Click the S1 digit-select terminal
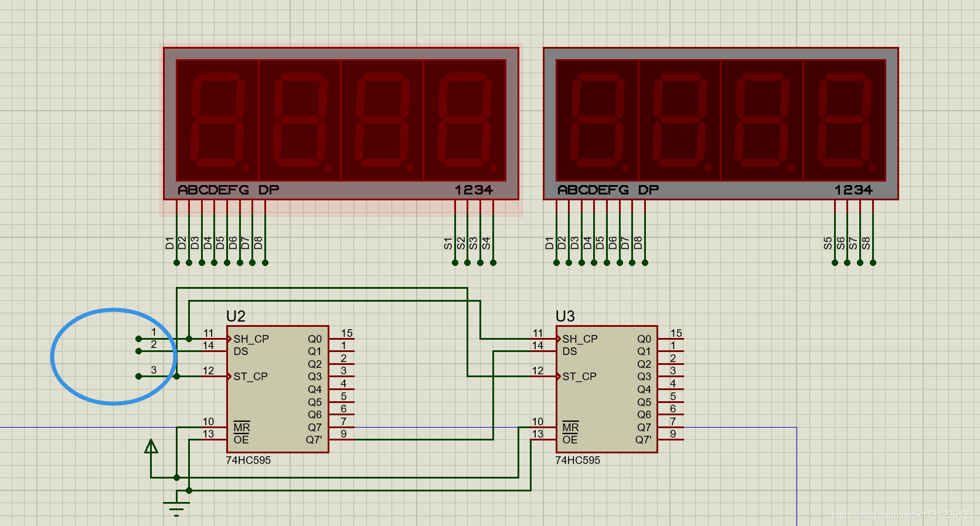Image resolution: width=980 pixels, height=526 pixels. (x=455, y=262)
